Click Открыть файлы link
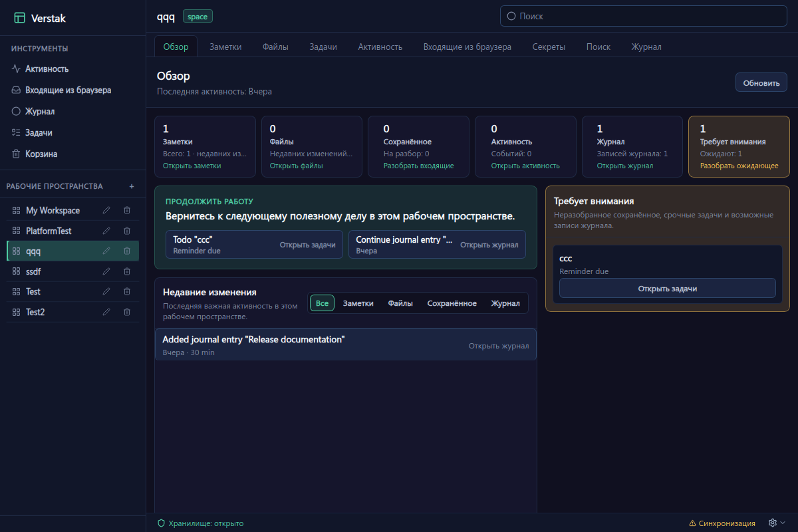Image resolution: width=798 pixels, height=532 pixels. pos(297,166)
